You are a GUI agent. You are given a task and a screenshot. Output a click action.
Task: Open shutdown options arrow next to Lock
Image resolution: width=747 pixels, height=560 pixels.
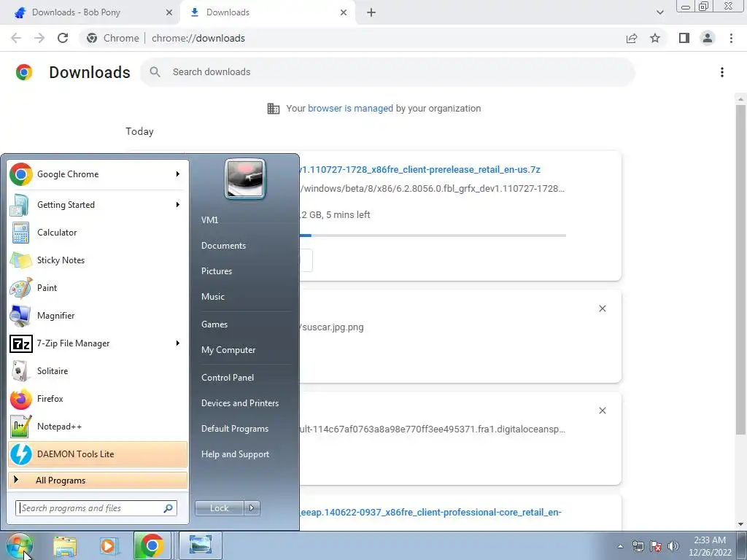coord(252,508)
